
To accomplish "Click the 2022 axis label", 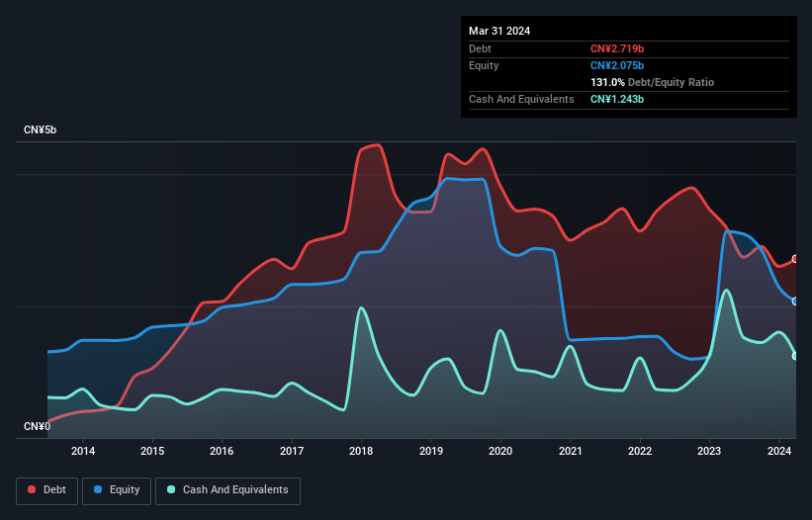I will click(640, 451).
